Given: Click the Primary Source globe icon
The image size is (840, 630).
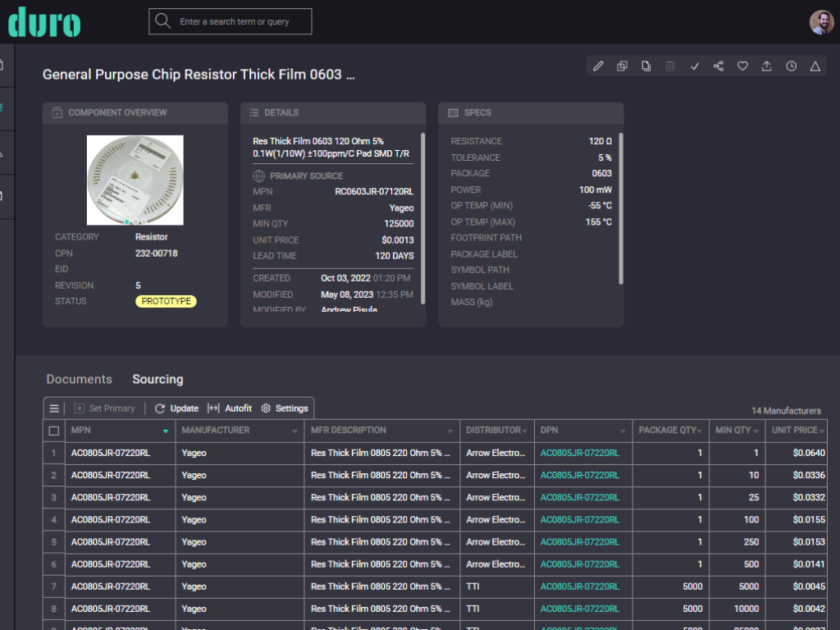Looking at the screenshot, I should (258, 176).
